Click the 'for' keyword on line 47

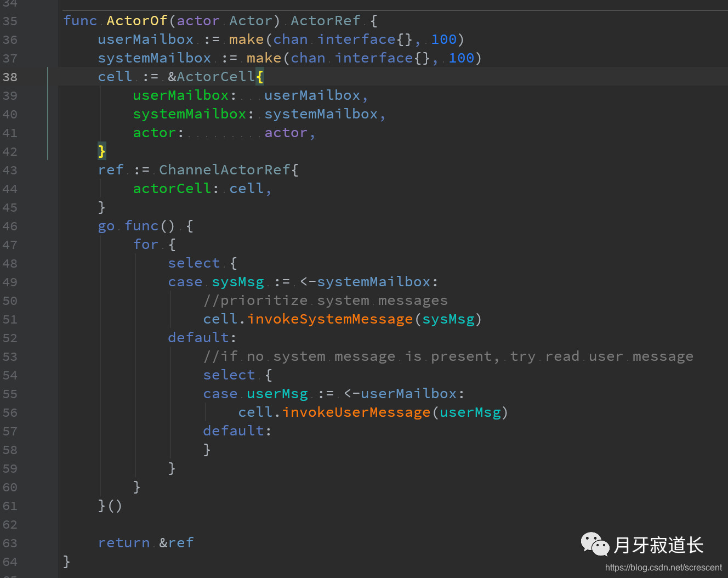(x=146, y=245)
